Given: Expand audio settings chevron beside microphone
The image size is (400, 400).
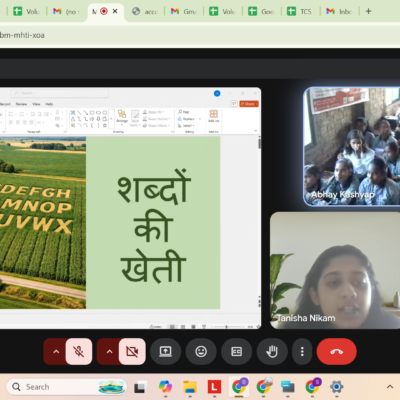Looking at the screenshot, I should (56, 351).
